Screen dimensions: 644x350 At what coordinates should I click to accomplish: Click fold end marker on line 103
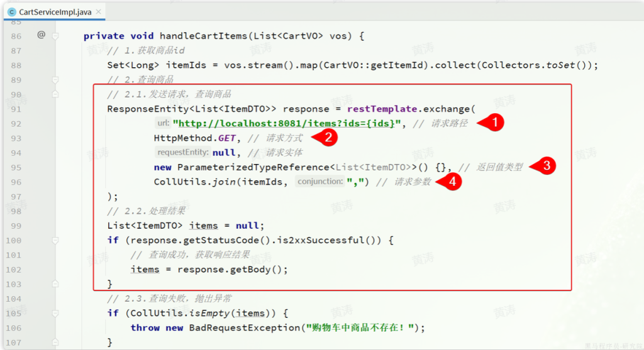(55, 284)
